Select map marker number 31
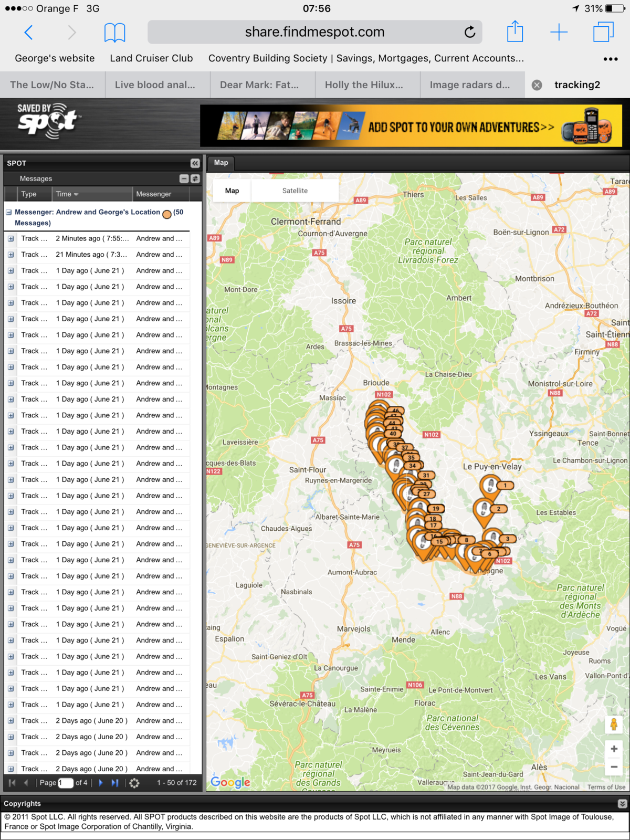 point(426,475)
